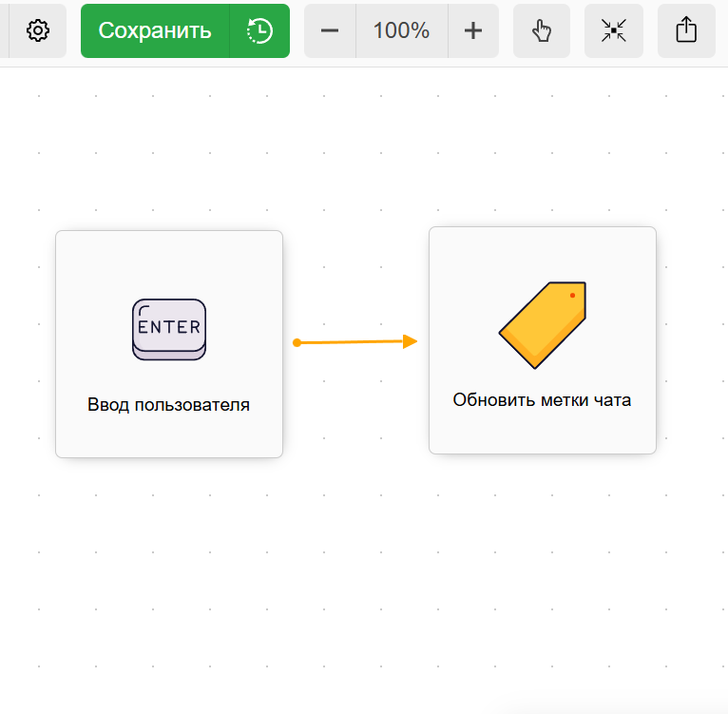Select the orange connector line between nodes
The image size is (728, 714).
[352, 341]
